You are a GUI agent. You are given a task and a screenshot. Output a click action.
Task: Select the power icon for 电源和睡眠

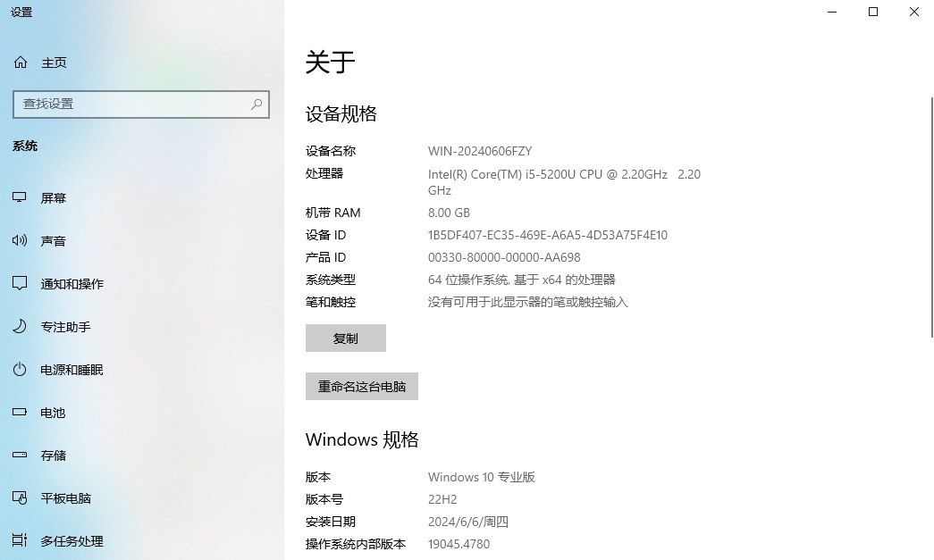pos(20,369)
